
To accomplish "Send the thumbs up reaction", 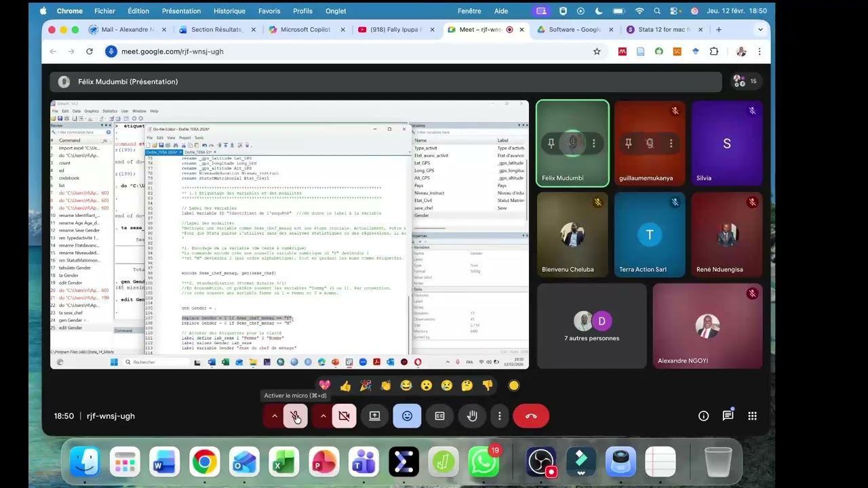I will point(345,386).
